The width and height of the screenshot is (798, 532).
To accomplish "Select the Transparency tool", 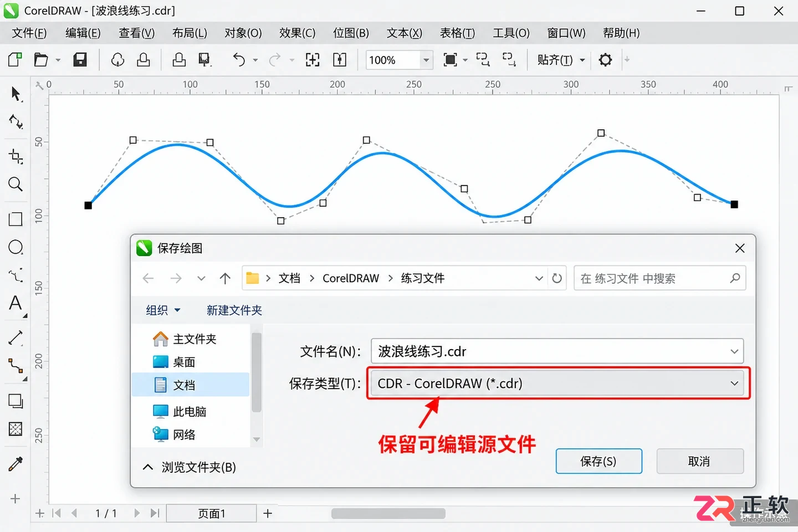I will pyautogui.click(x=16, y=429).
